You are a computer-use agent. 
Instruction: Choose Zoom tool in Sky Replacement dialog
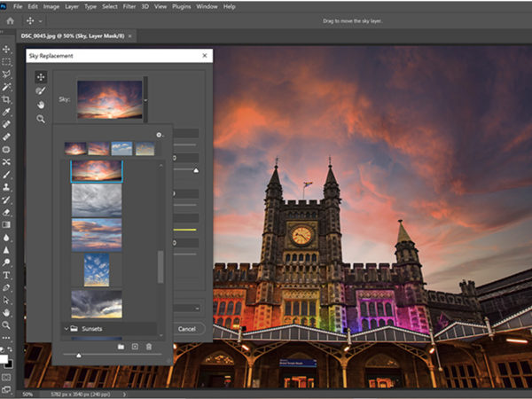tap(41, 119)
